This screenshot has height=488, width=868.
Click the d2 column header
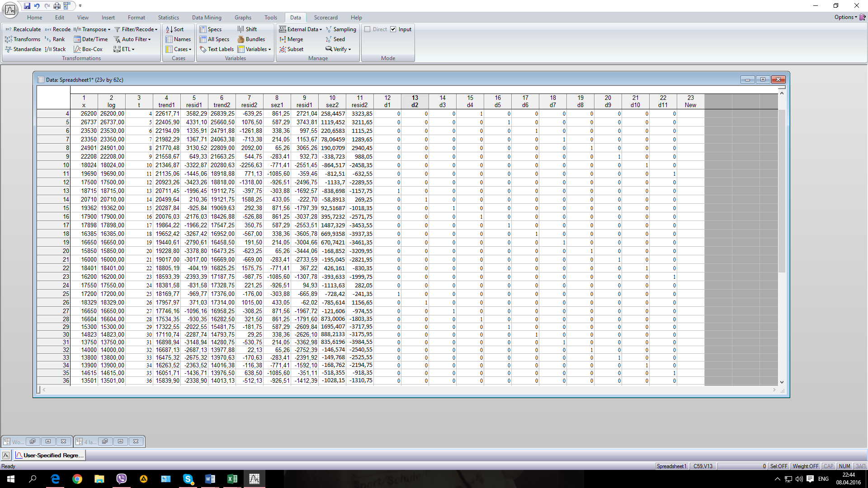click(x=415, y=101)
